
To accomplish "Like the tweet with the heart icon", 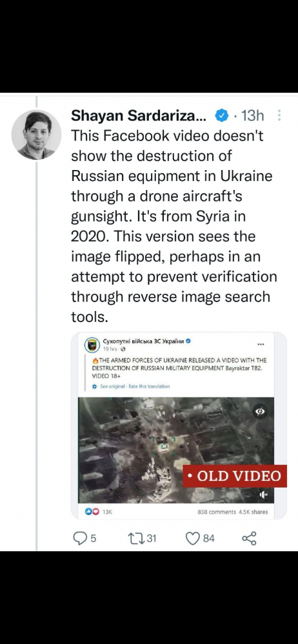I will 193,538.
